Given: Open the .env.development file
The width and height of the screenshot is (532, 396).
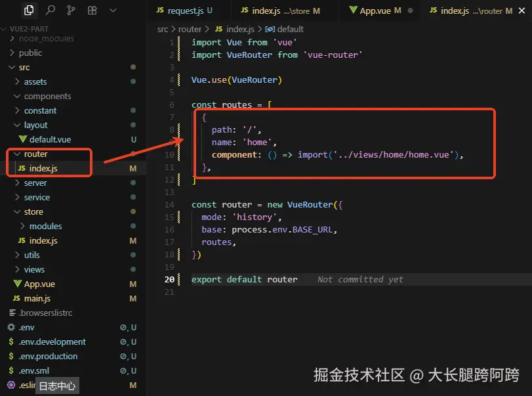Looking at the screenshot, I should click(x=52, y=341).
